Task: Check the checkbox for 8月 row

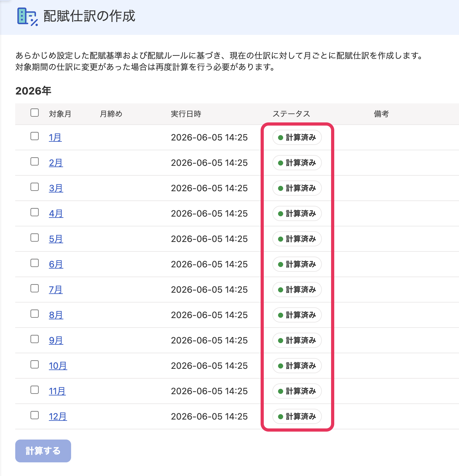Action: coord(35,314)
